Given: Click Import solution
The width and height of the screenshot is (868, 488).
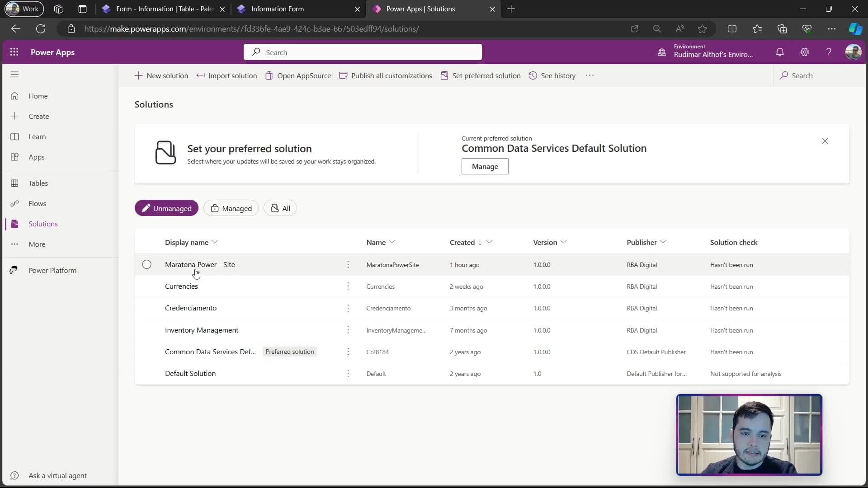Looking at the screenshot, I should [227, 75].
